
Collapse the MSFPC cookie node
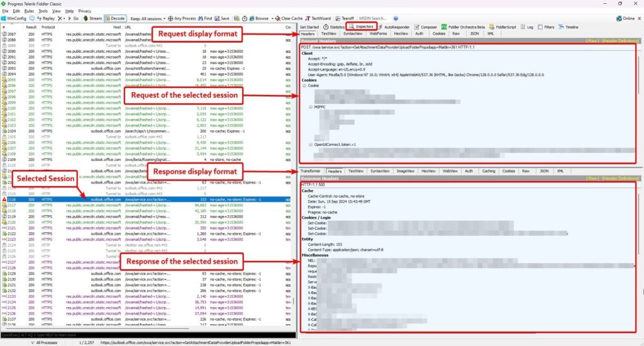pyautogui.click(x=311, y=107)
